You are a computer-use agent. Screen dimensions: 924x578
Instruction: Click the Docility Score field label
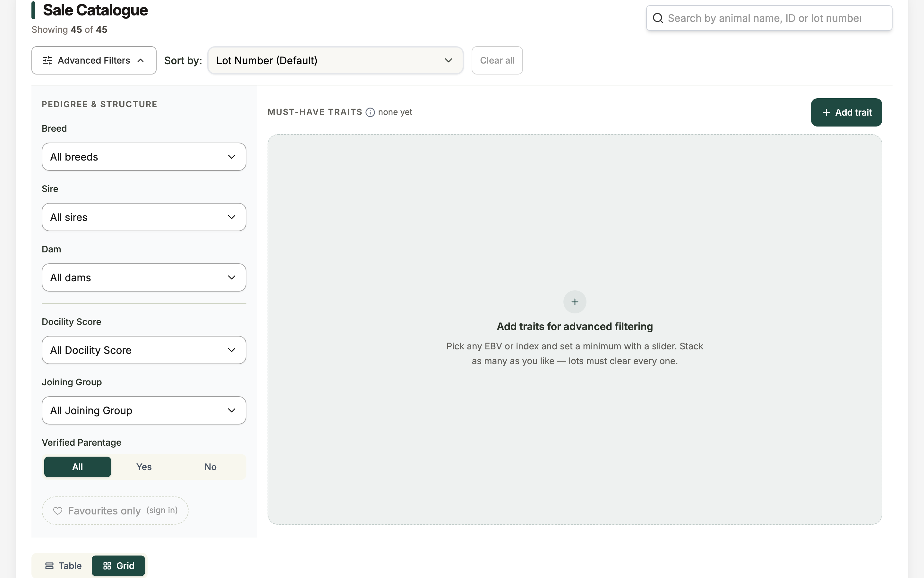[x=72, y=322]
